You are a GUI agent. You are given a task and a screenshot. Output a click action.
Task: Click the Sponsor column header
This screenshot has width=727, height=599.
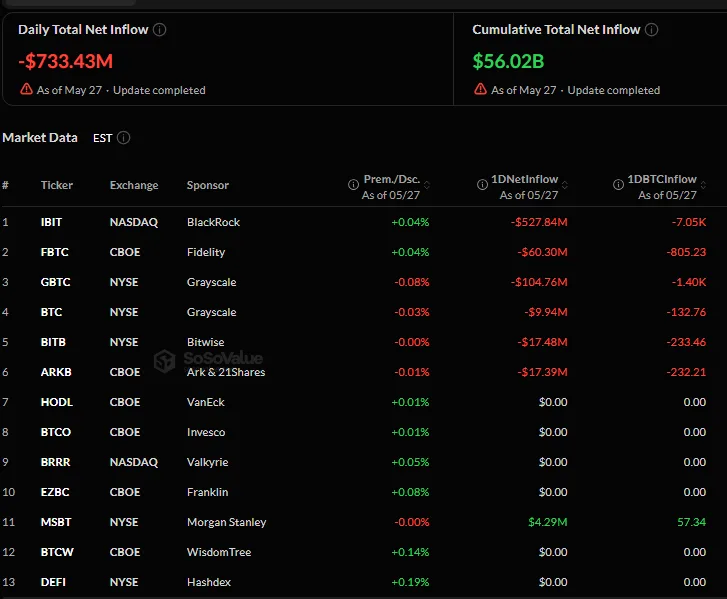(208, 185)
